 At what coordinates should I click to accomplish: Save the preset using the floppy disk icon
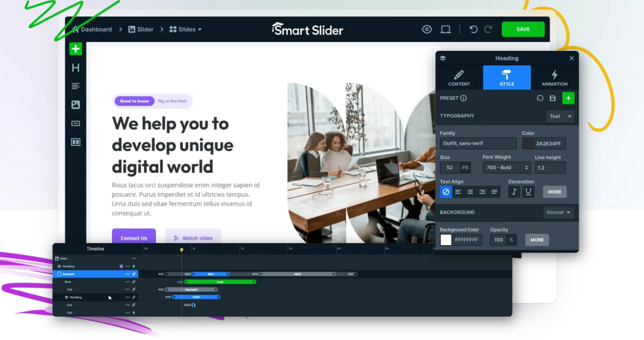[553, 98]
